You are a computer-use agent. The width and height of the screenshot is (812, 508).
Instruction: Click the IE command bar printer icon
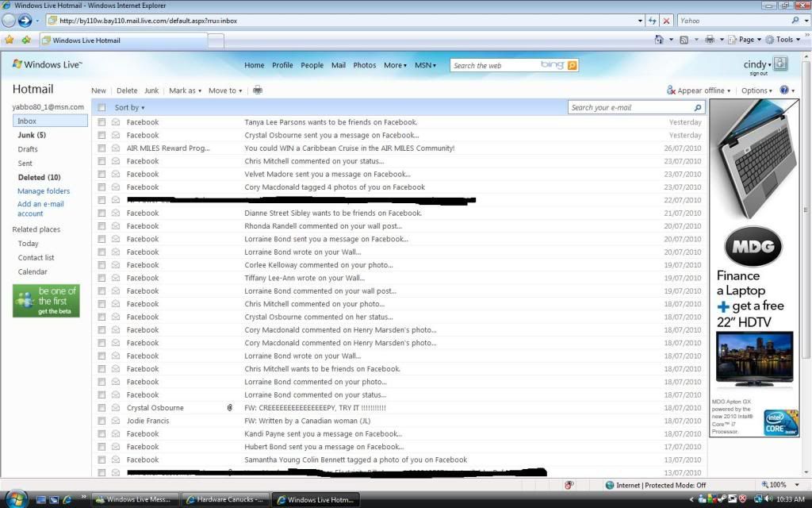pyautogui.click(x=710, y=40)
